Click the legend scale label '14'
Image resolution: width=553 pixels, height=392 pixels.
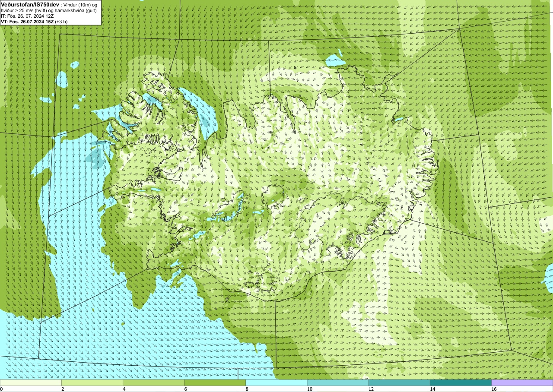432,389
